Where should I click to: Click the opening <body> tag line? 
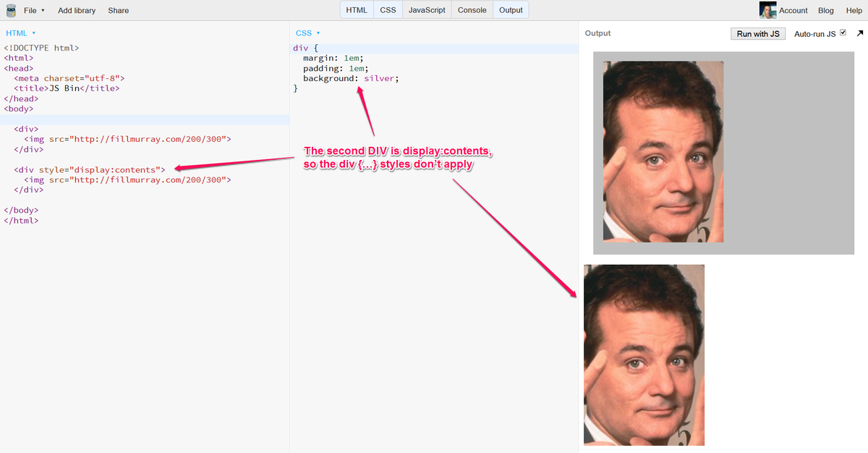pos(18,109)
